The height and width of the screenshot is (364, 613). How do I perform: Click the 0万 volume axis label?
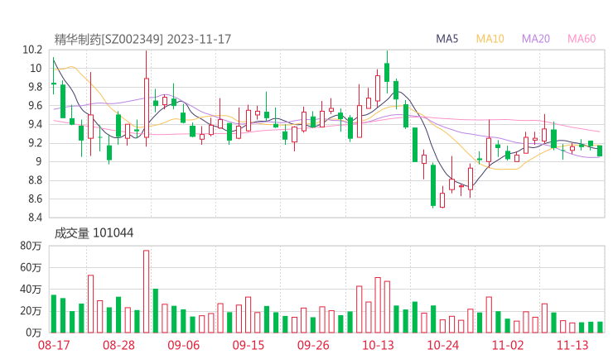[x=34, y=333]
